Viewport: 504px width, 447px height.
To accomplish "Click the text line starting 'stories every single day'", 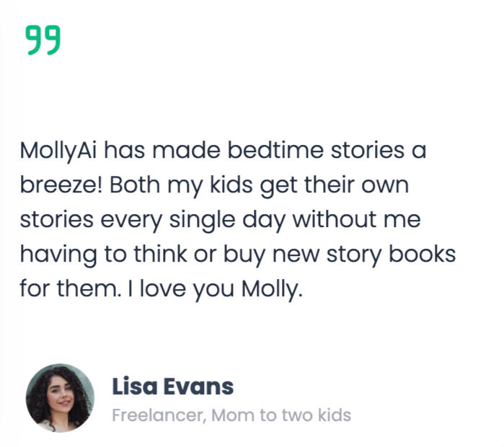I will coord(220,221).
